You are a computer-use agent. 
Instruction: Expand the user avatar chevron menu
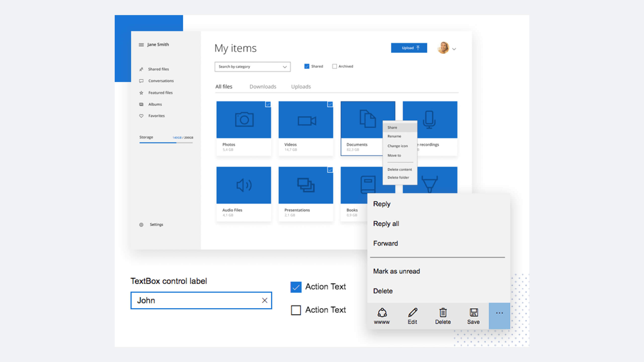tap(454, 49)
